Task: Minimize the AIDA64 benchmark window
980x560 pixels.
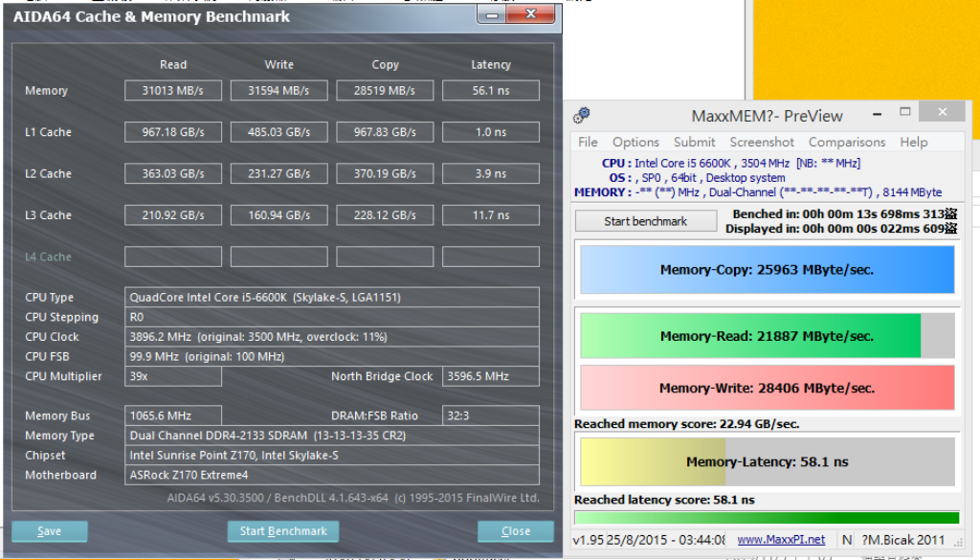Action: (493, 14)
